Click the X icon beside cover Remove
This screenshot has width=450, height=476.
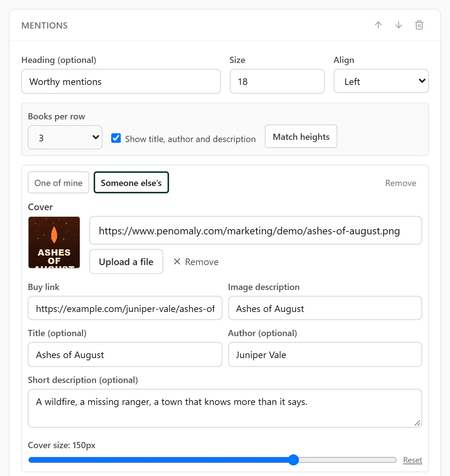click(177, 261)
